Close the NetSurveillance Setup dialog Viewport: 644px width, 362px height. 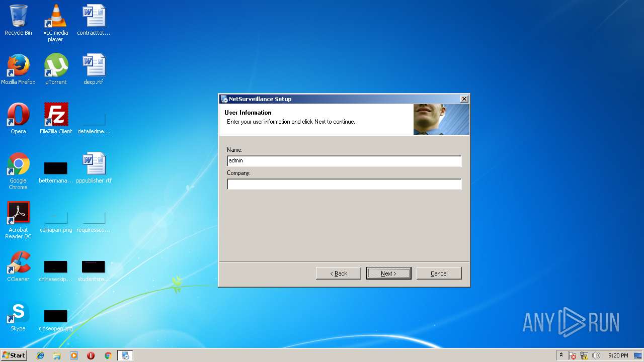[x=464, y=99]
